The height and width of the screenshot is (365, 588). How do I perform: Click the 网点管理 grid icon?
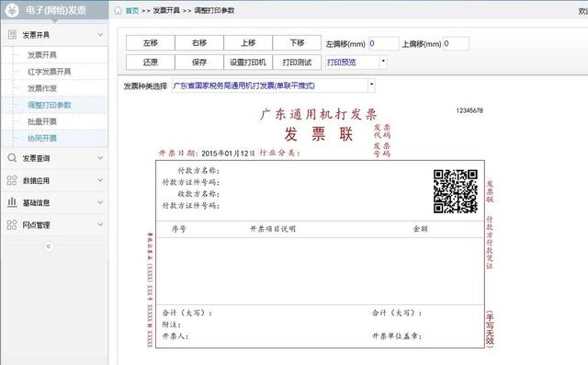12,224
